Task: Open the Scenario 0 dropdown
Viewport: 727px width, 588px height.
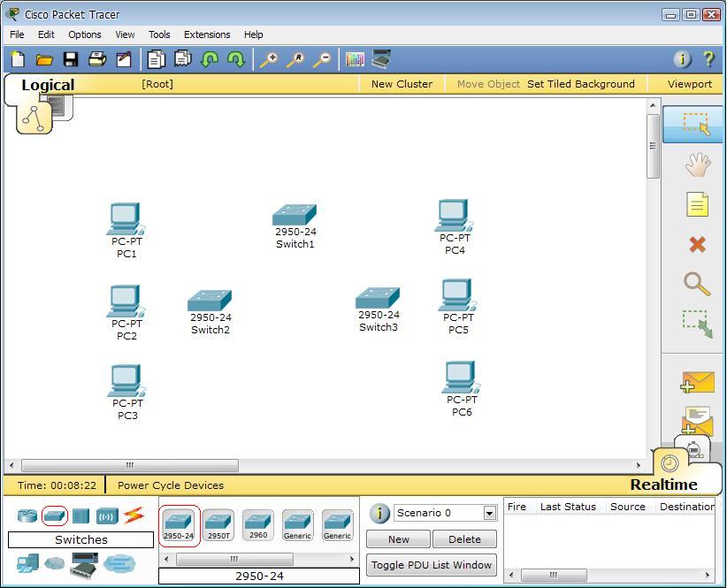Action: tap(489, 513)
